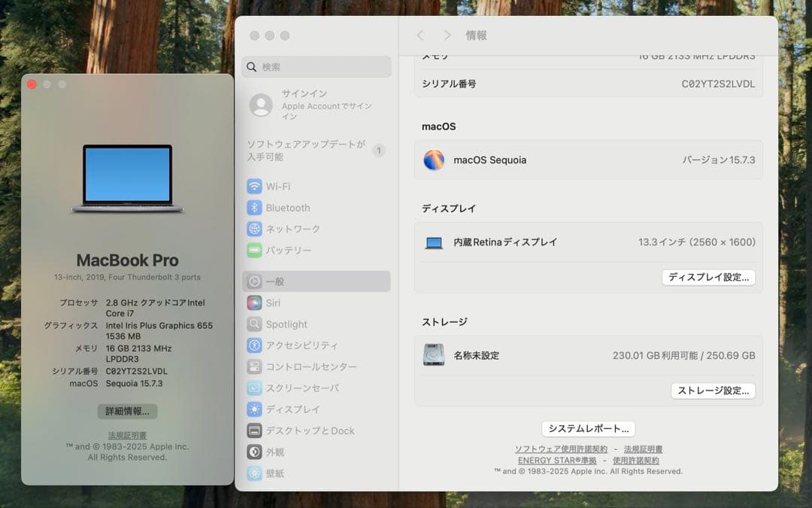Click inside the 検索 search field
The image size is (812, 508).
pyautogui.click(x=316, y=67)
